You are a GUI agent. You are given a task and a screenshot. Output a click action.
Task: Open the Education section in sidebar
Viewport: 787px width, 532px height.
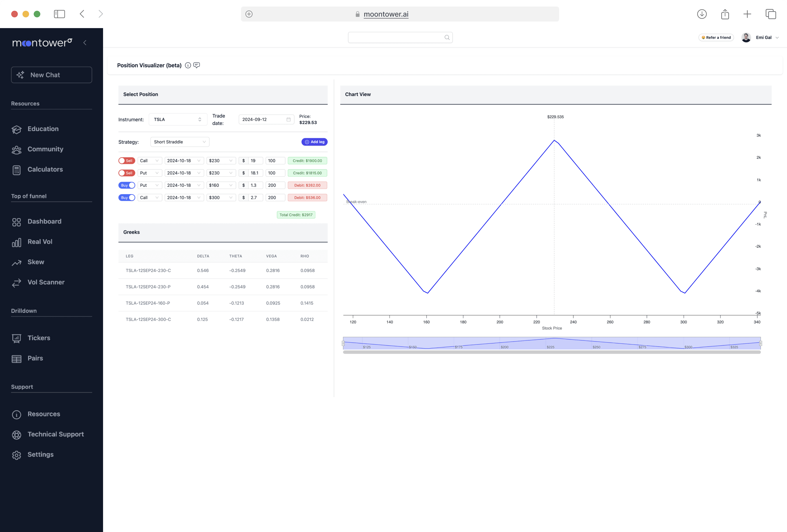(x=43, y=129)
